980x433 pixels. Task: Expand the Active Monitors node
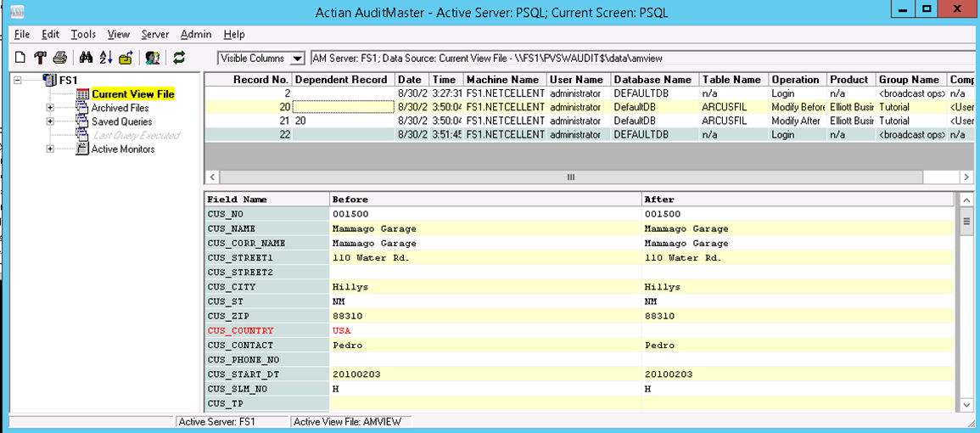[50, 149]
